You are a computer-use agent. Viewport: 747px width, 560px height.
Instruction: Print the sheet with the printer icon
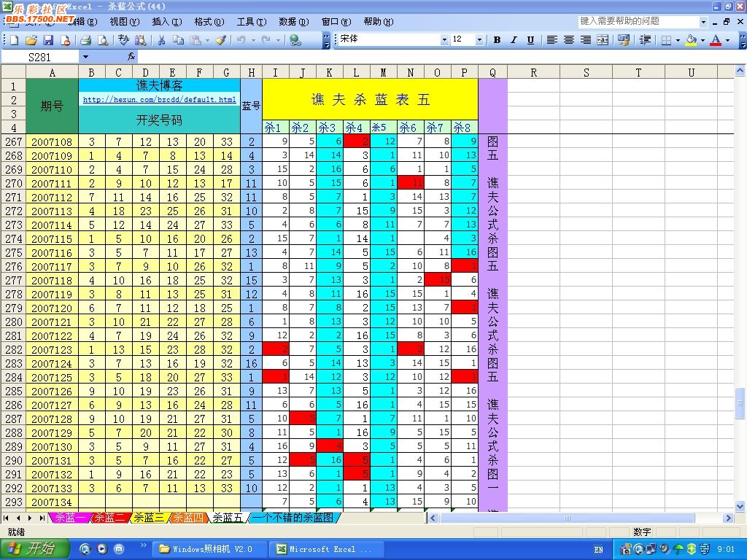tap(86, 40)
